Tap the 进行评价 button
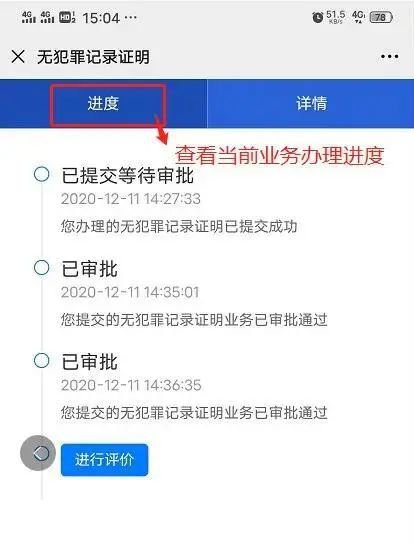This screenshot has width=414, height=546. [104, 460]
